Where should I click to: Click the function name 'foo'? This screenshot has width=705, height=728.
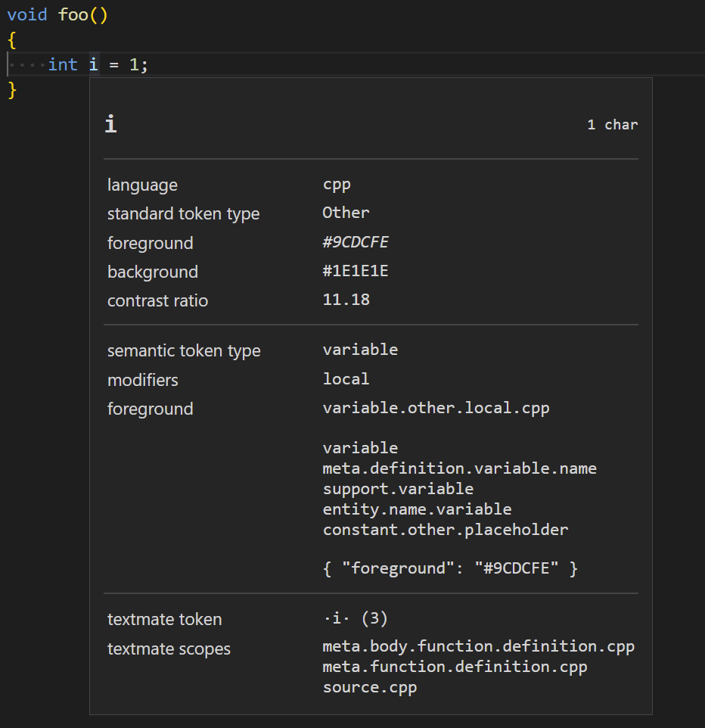coord(73,15)
